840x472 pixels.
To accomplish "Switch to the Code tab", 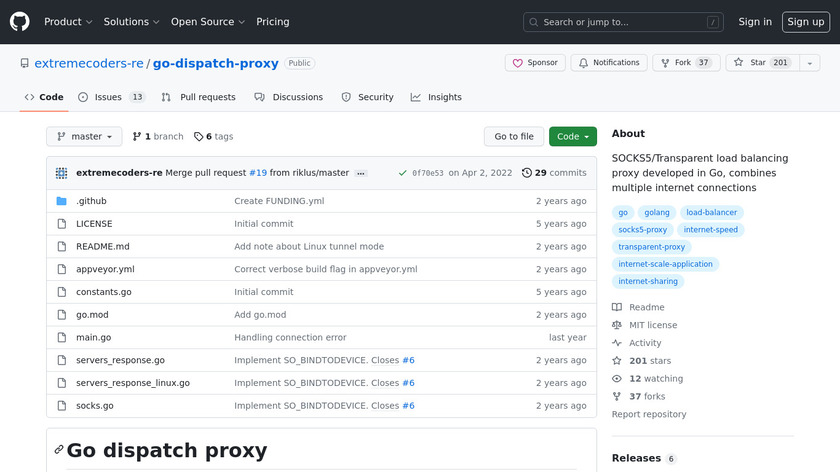I will click(44, 97).
